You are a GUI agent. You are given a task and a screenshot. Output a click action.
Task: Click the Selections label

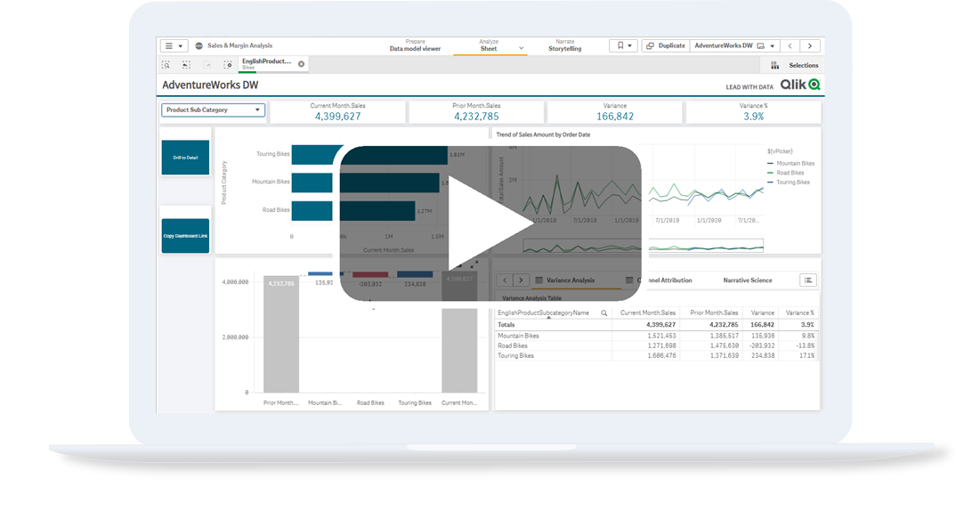[803, 65]
